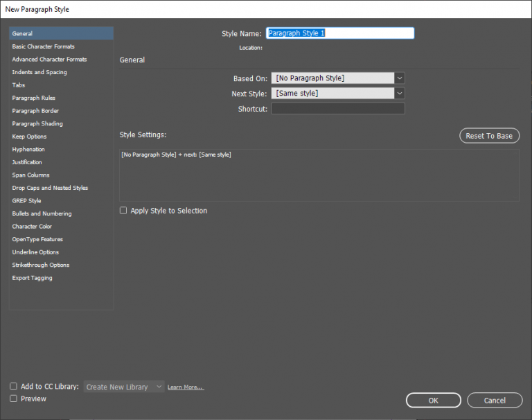Select Drop Caps and Nested Styles
Screen dimensions: 532x420
[x=50, y=188]
